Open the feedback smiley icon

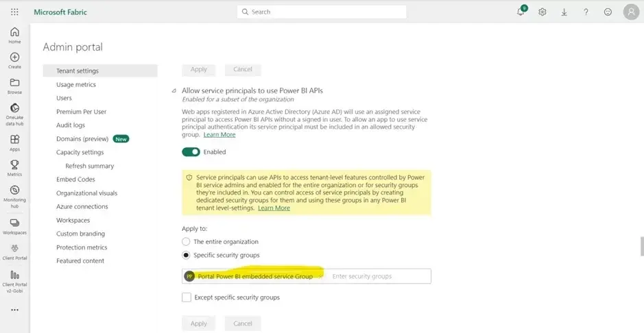click(x=608, y=12)
